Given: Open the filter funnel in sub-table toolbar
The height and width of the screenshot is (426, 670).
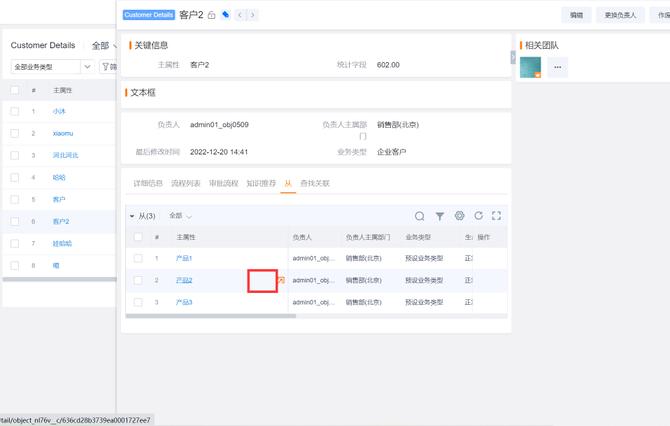Looking at the screenshot, I should 439,216.
